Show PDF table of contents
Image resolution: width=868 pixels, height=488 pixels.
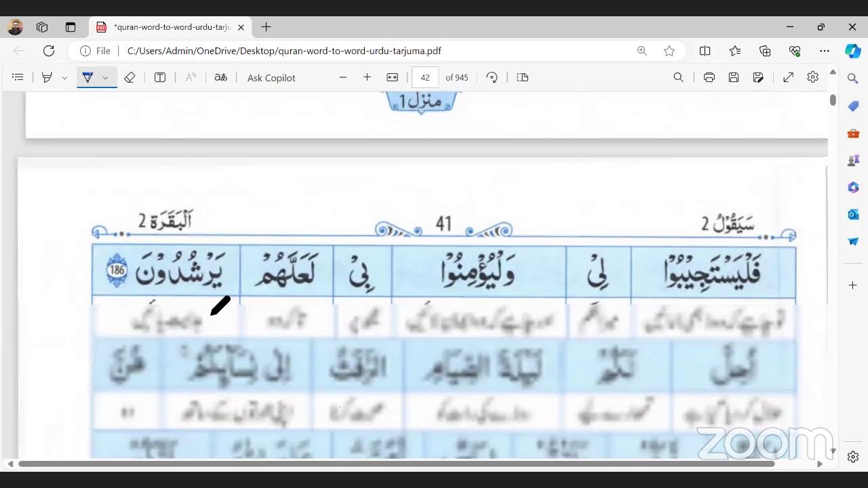pyautogui.click(x=18, y=77)
